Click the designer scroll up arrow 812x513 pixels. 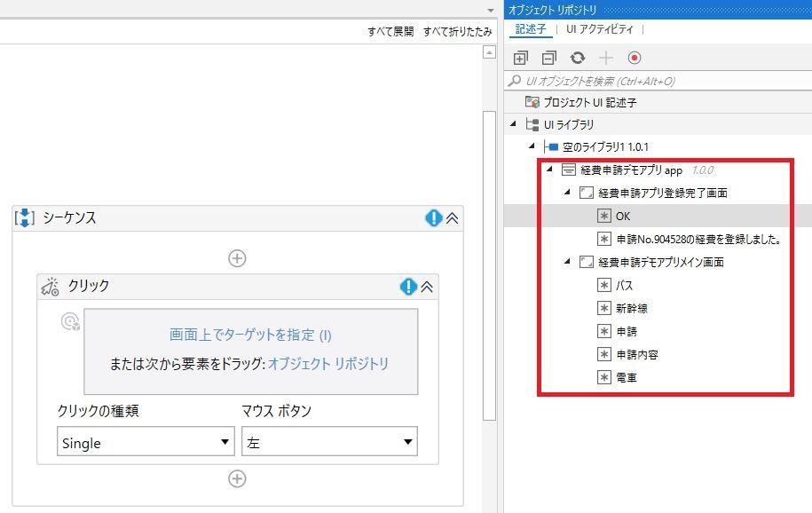[489, 51]
